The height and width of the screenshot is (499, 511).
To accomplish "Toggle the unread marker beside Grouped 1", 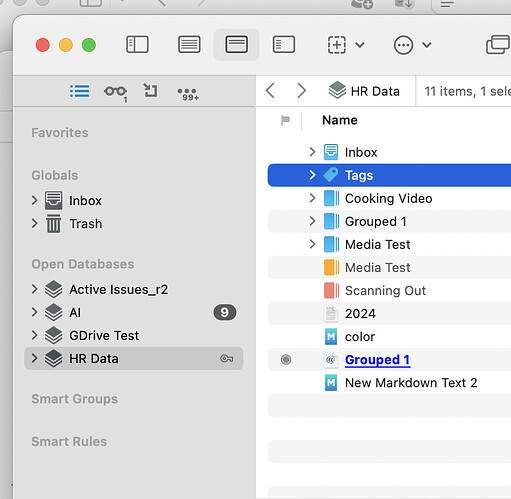I will pyautogui.click(x=286, y=359).
